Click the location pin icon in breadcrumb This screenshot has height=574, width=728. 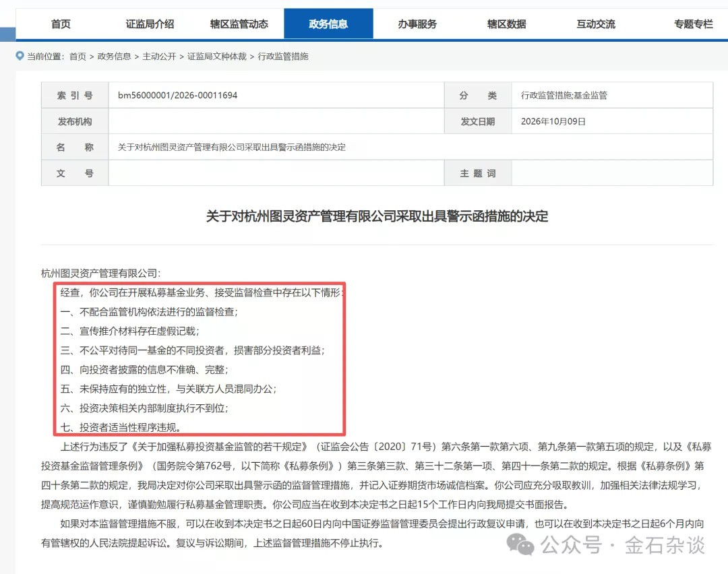pos(20,56)
